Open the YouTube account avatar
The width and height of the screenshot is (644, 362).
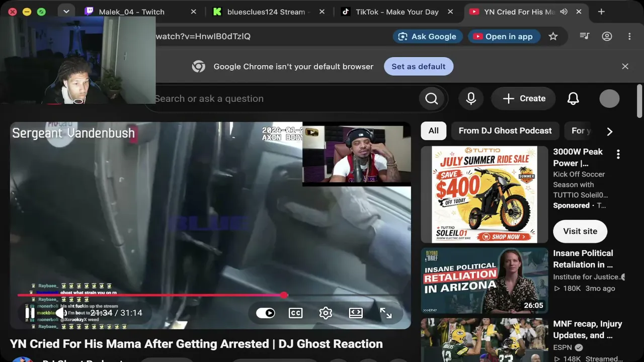(609, 99)
